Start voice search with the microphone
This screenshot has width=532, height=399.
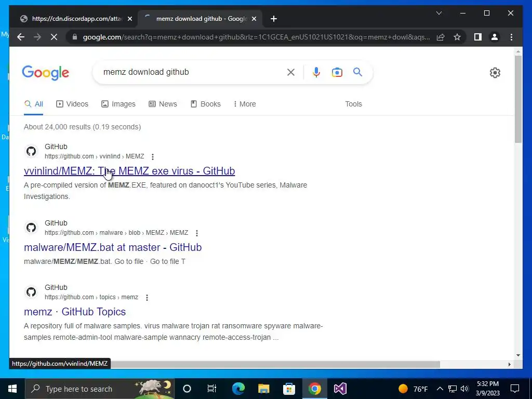(x=316, y=72)
